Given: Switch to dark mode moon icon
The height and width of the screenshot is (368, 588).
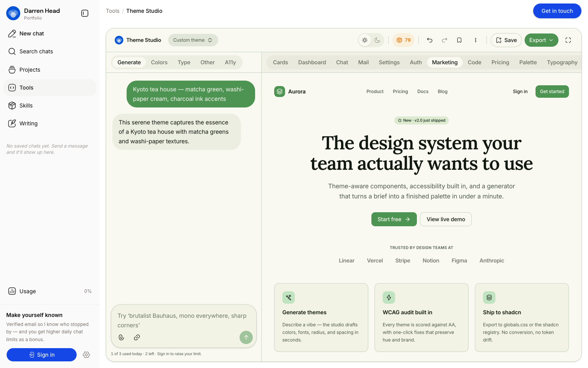Looking at the screenshot, I should [x=377, y=40].
